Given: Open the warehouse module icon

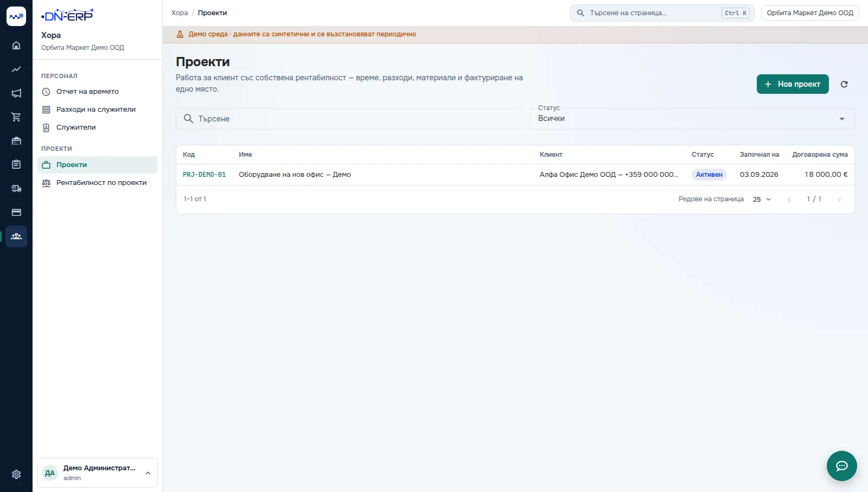Looking at the screenshot, I should [16, 141].
